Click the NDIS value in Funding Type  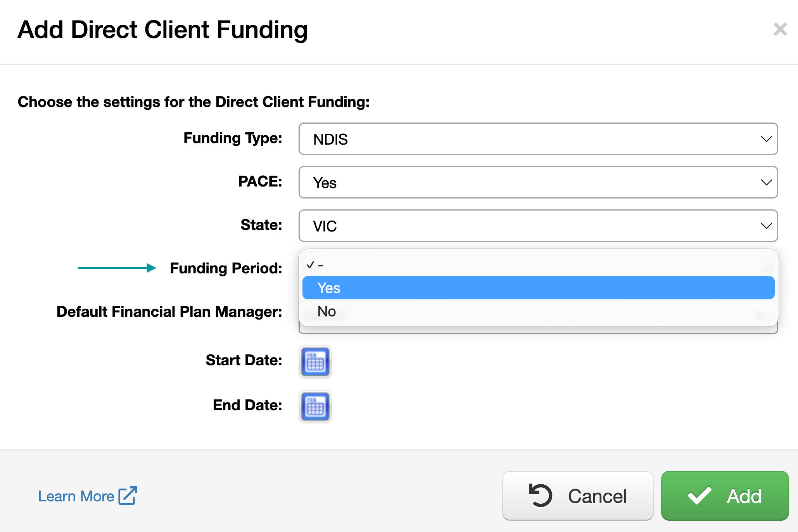(x=330, y=139)
